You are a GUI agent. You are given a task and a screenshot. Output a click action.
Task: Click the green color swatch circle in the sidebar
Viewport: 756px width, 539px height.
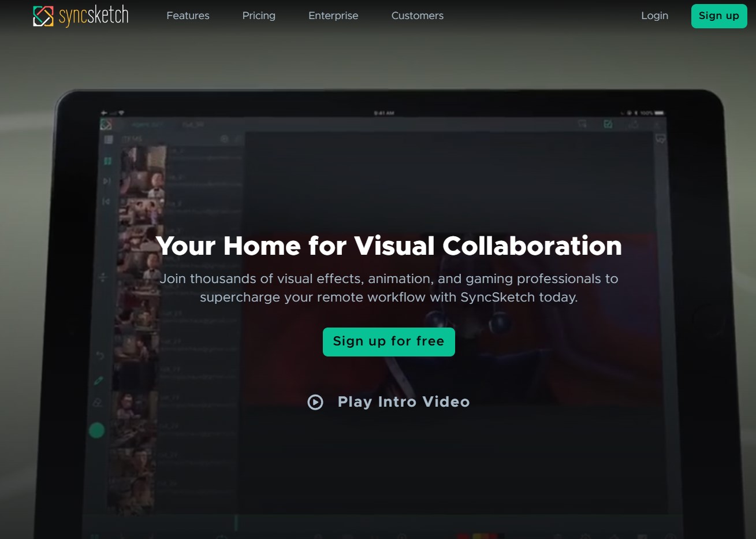[98, 430]
